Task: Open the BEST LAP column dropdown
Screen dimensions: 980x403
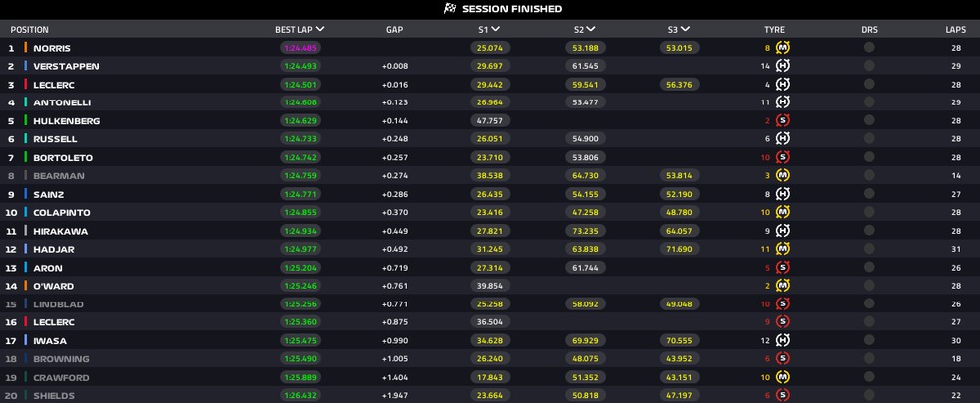Action: pyautogui.click(x=320, y=29)
